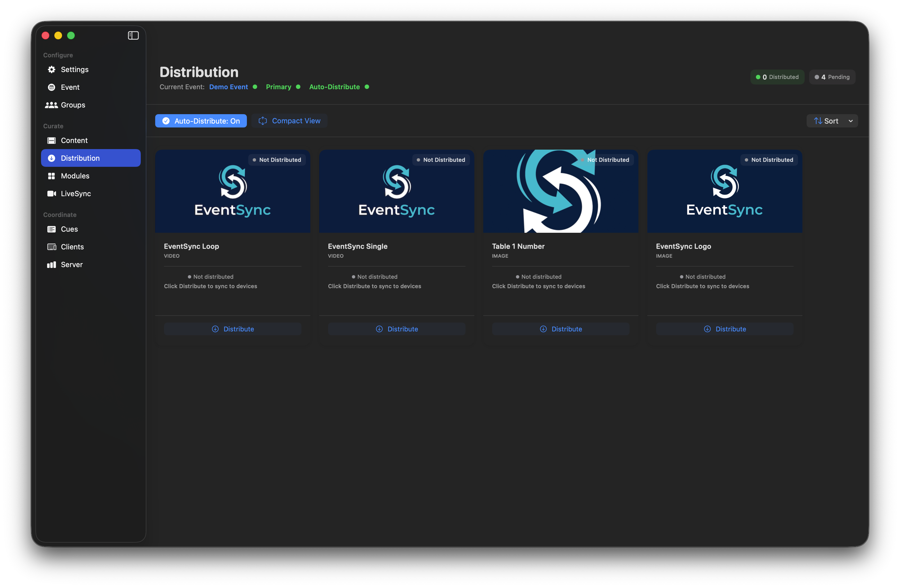The image size is (900, 588).
Task: Navigate to Cues page
Action: pyautogui.click(x=91, y=229)
